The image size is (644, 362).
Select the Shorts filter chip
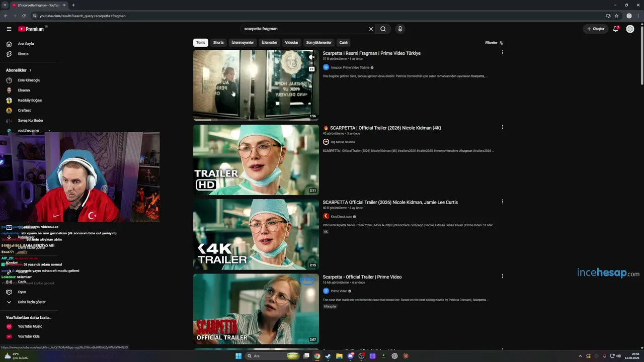click(218, 43)
